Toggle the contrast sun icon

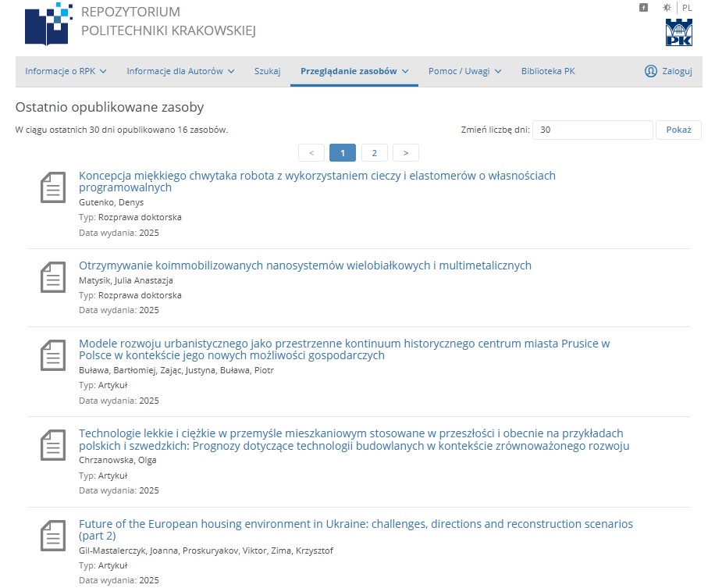(667, 7)
